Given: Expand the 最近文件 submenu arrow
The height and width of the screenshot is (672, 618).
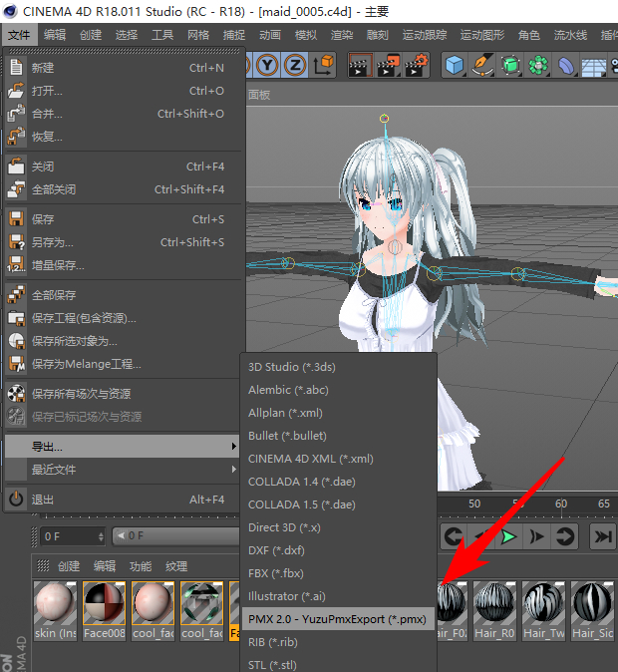Looking at the screenshot, I should click(233, 470).
